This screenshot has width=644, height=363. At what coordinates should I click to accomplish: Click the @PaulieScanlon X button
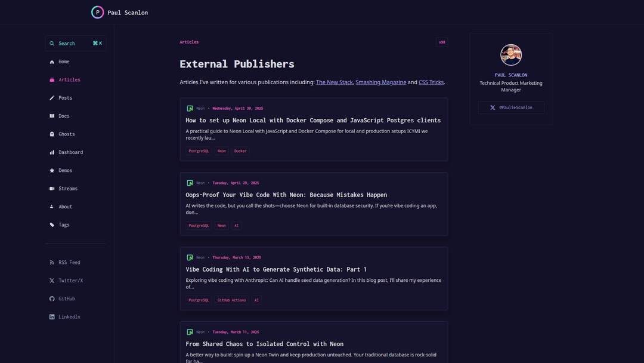pos(510,107)
